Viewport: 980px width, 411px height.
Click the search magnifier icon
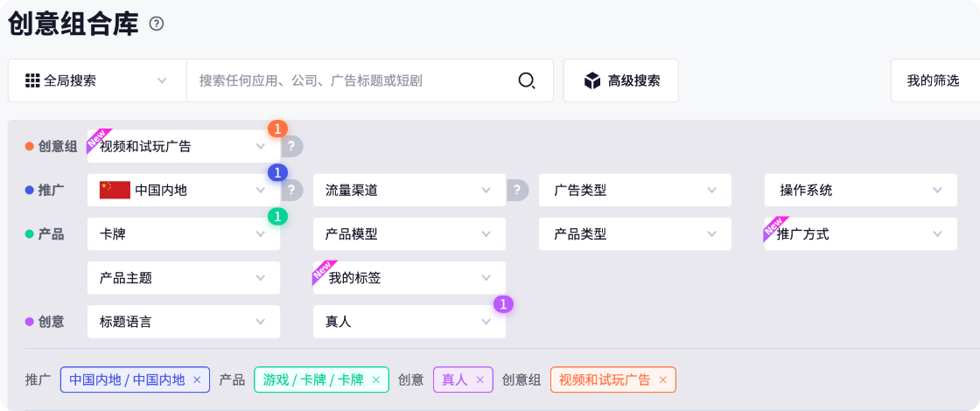point(526,80)
